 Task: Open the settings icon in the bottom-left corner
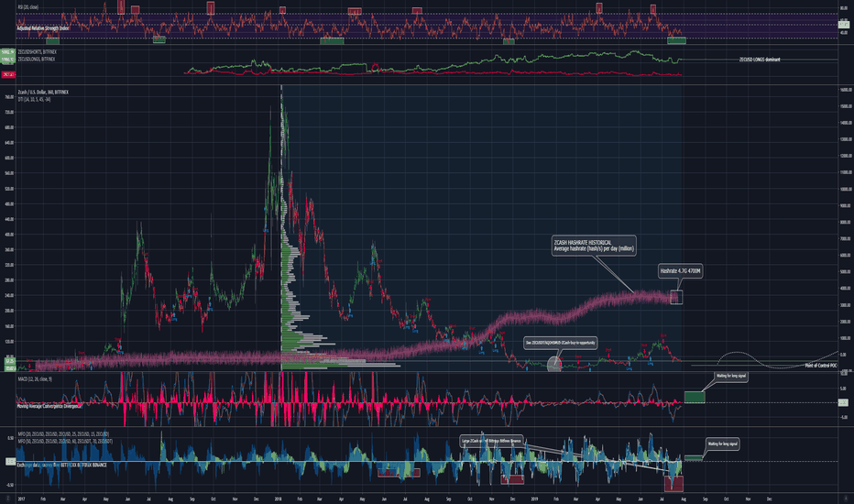tap(7, 499)
